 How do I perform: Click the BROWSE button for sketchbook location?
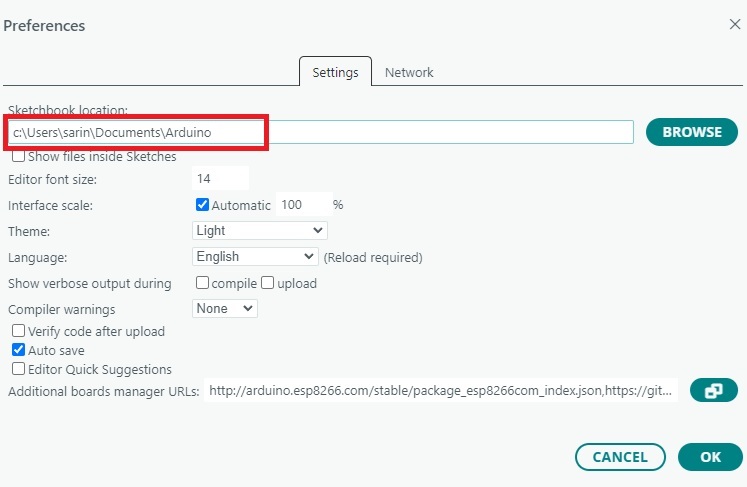click(691, 132)
